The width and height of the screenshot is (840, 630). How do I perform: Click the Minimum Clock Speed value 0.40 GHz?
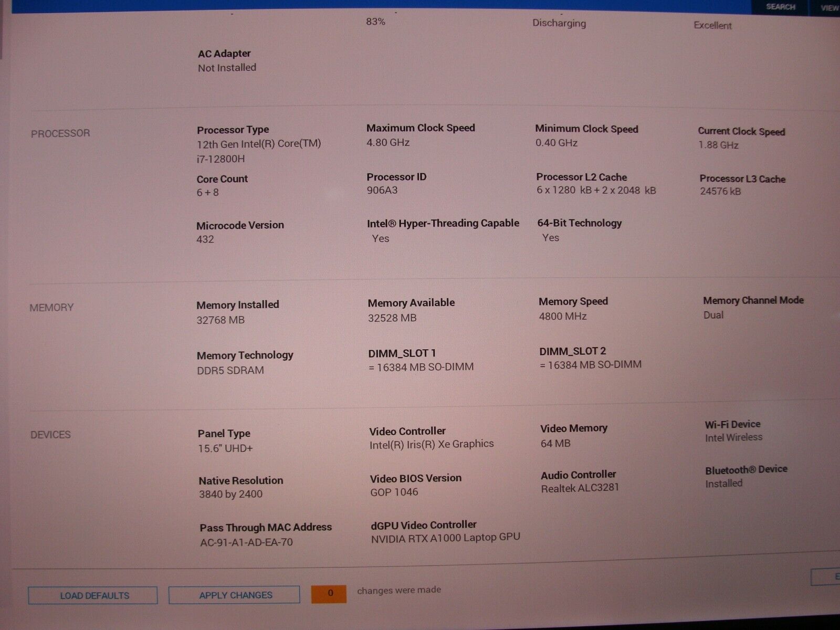pyautogui.click(x=556, y=143)
